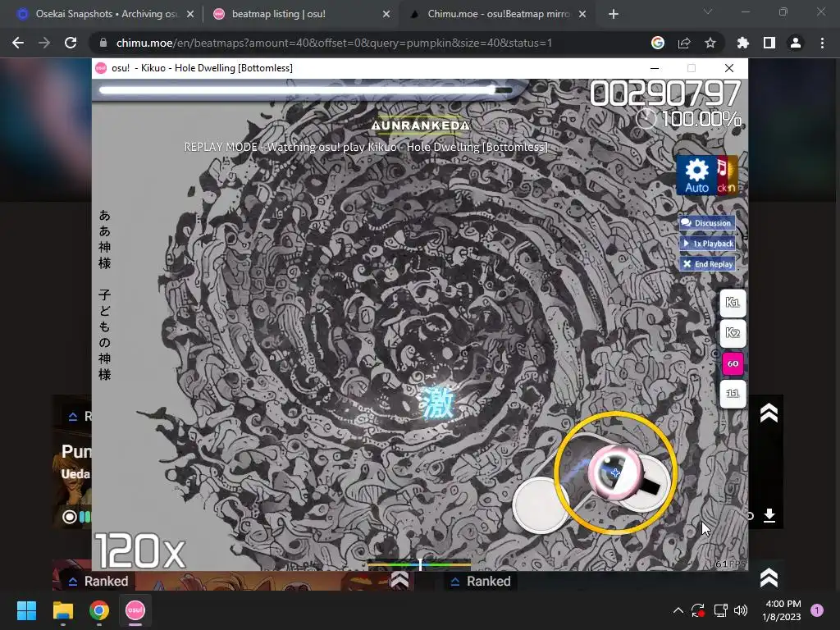Click the right Ranked status badge on Chimu page
840x630 pixels.
[x=481, y=582]
